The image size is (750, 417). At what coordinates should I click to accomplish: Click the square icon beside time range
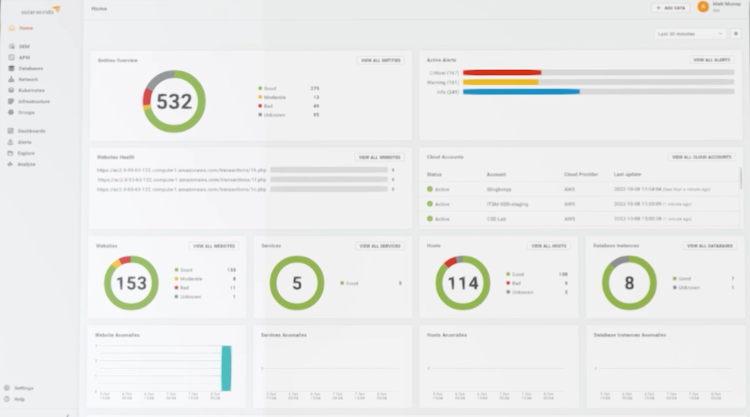[736, 33]
